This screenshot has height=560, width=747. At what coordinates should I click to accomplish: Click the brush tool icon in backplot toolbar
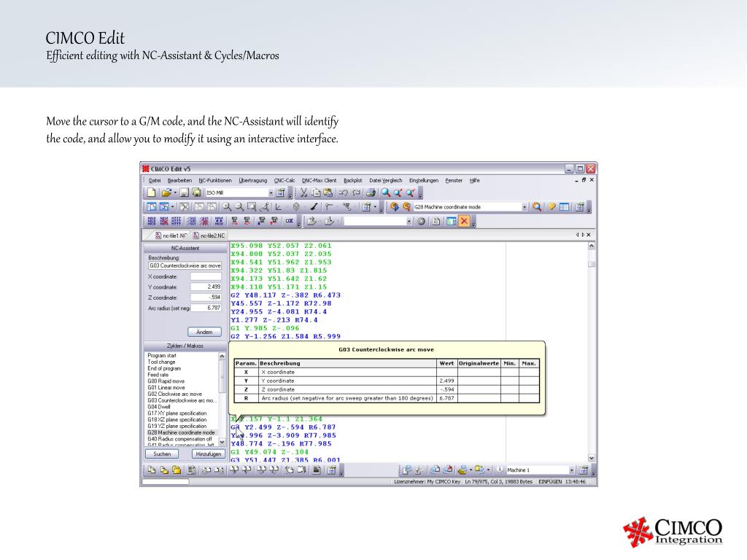[x=314, y=206]
